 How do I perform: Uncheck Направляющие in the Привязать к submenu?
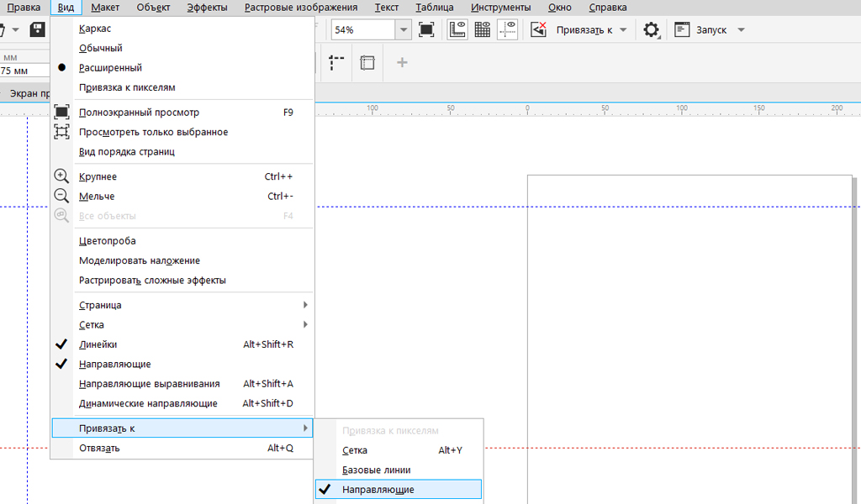378,490
